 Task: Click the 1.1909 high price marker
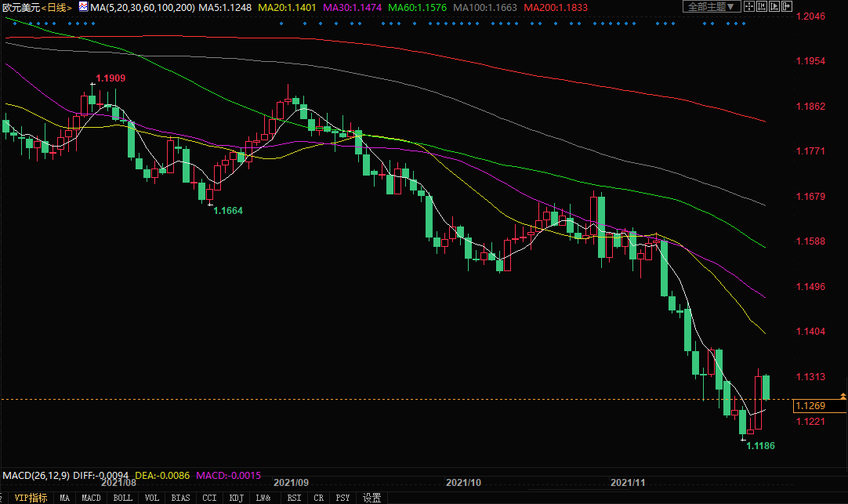click(111, 78)
